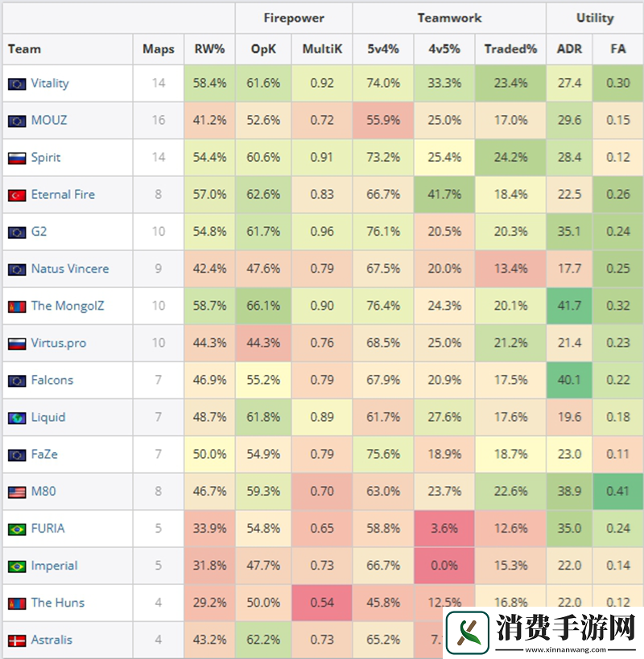
Task: Open the MOUZ team link
Action: (x=49, y=120)
